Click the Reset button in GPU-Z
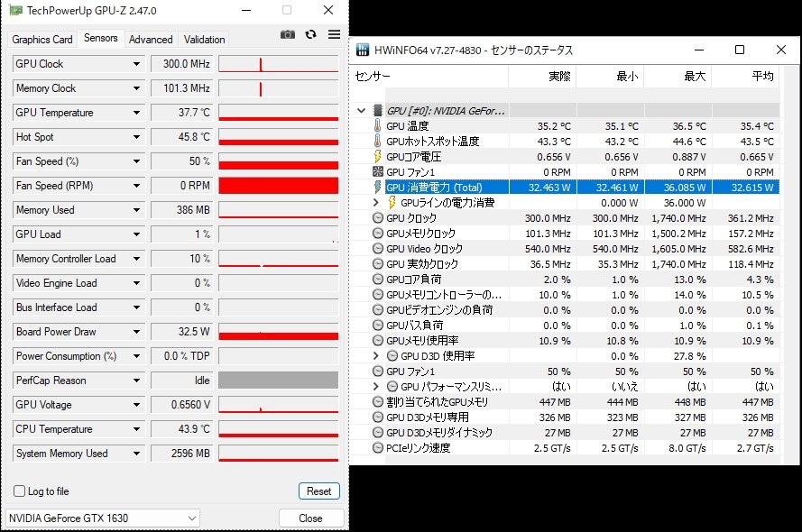 tap(319, 491)
